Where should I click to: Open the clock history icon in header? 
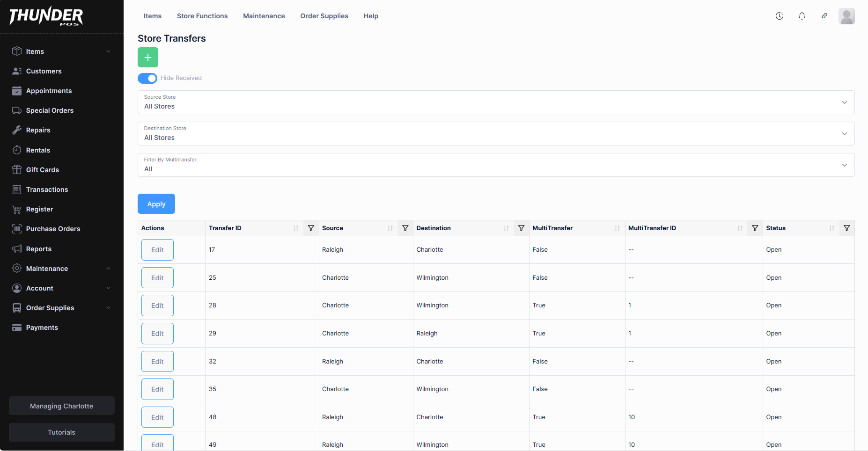[x=779, y=16]
